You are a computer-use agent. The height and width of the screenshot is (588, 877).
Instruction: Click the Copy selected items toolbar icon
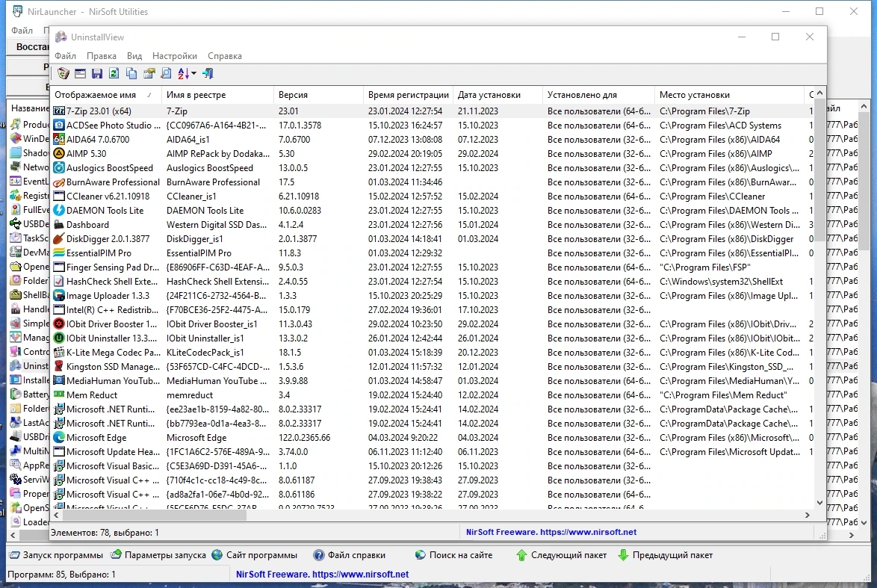coord(131,73)
